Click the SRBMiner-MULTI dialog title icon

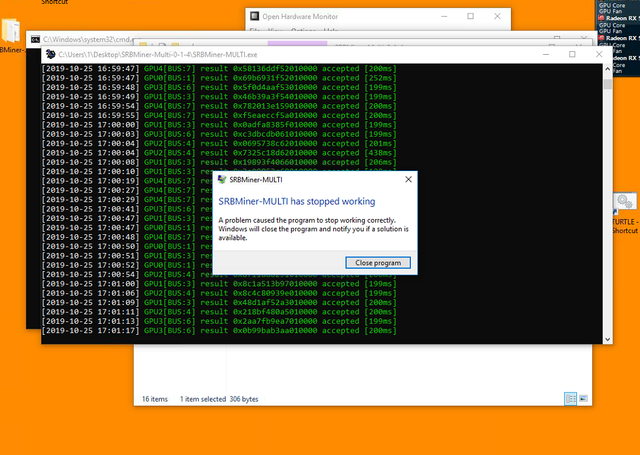coord(222,180)
